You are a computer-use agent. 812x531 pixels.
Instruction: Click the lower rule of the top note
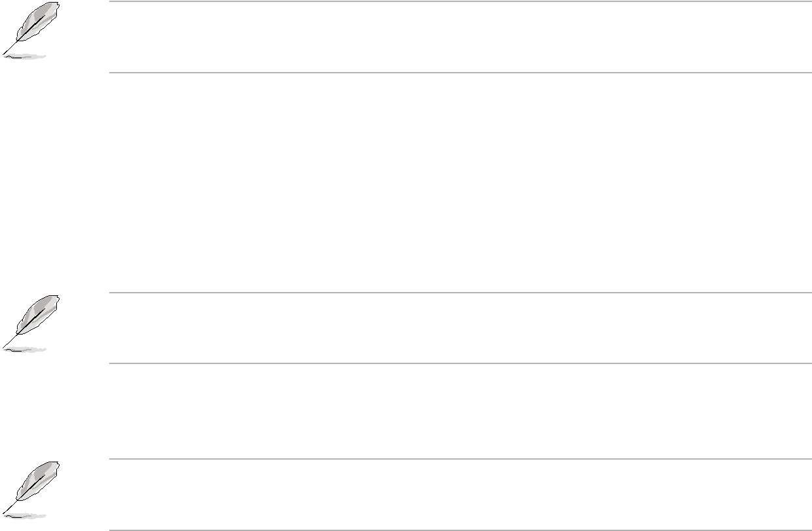pyautogui.click(x=460, y=72)
